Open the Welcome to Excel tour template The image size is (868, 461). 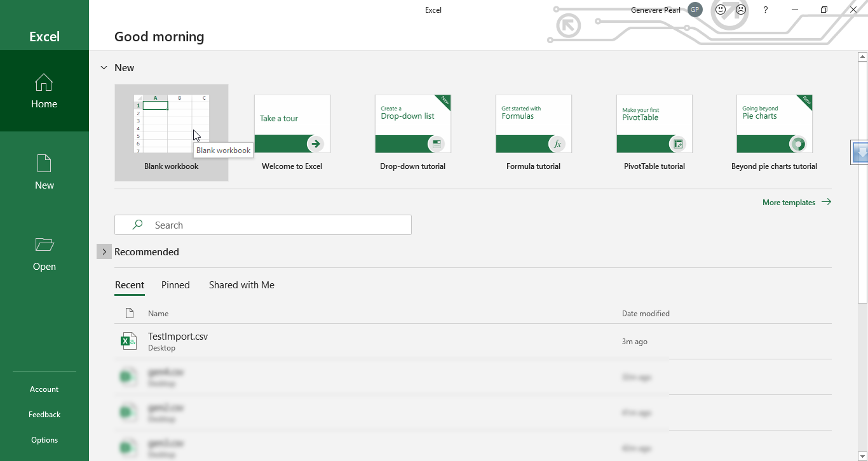(292, 133)
